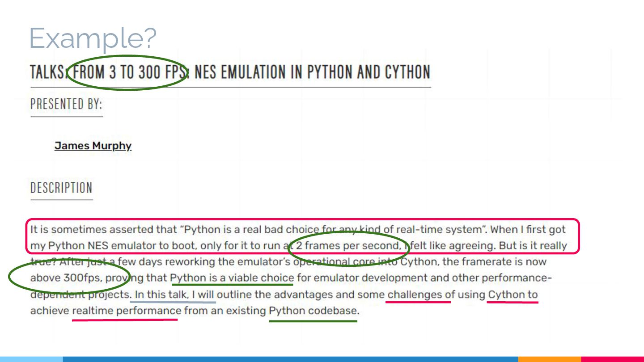Screen dimensions: 644x362
Task: Click the phrase "FROM 3 TO 300 FPS"
Action: pos(129,72)
